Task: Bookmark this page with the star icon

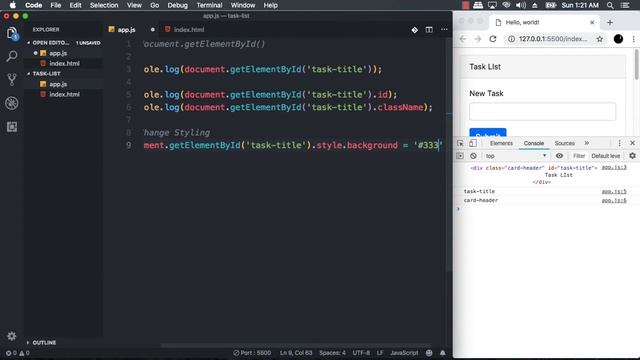Action: click(600, 39)
